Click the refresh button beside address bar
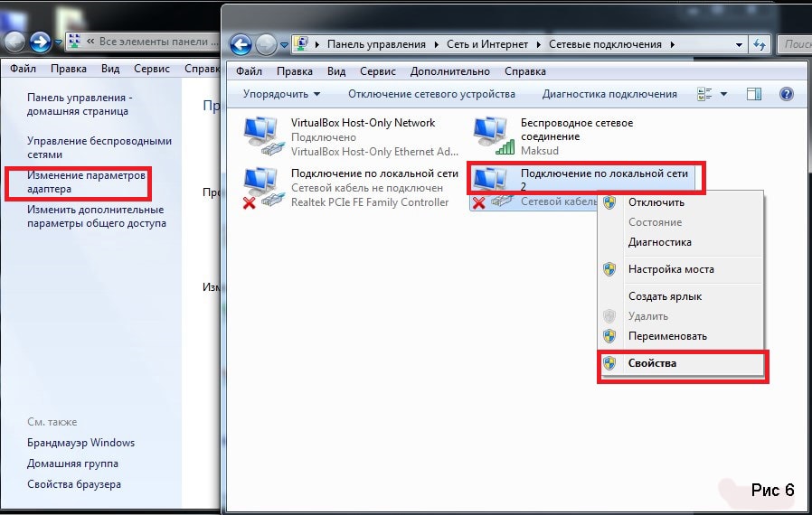This screenshot has width=812, height=515. click(x=760, y=44)
